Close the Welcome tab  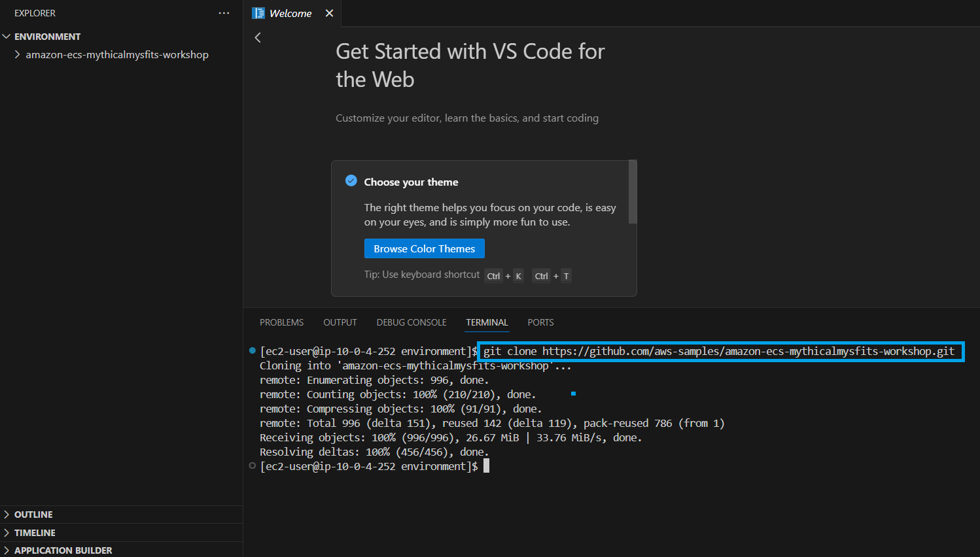click(329, 13)
